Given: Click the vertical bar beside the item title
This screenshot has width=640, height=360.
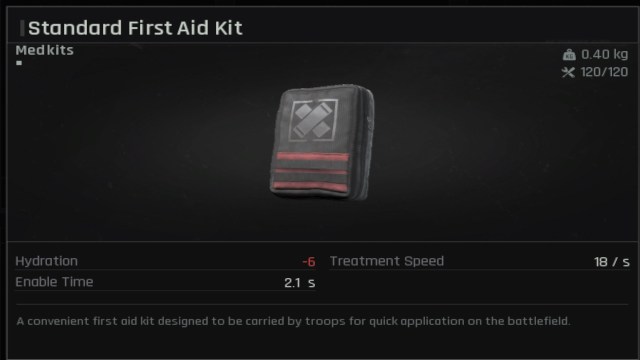Looking at the screenshot, I should coord(22,28).
